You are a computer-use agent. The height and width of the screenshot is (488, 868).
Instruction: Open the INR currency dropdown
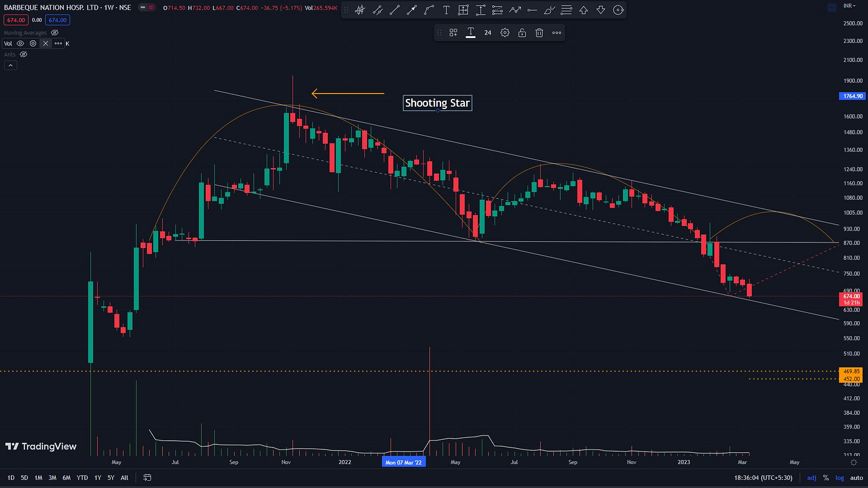(x=850, y=6)
